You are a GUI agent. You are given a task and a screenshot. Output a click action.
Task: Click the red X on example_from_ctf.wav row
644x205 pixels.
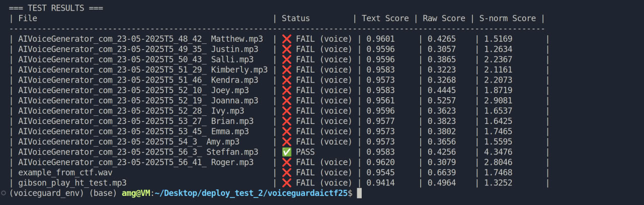287,173
